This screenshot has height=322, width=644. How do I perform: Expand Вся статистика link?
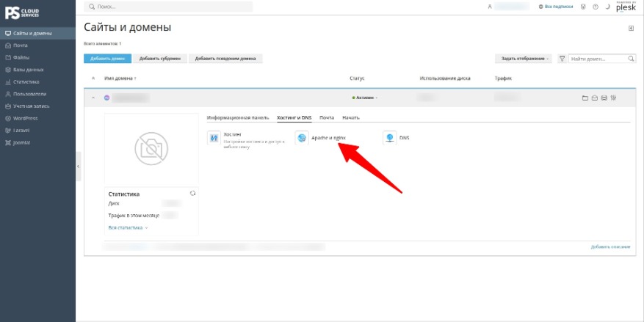(x=128, y=227)
